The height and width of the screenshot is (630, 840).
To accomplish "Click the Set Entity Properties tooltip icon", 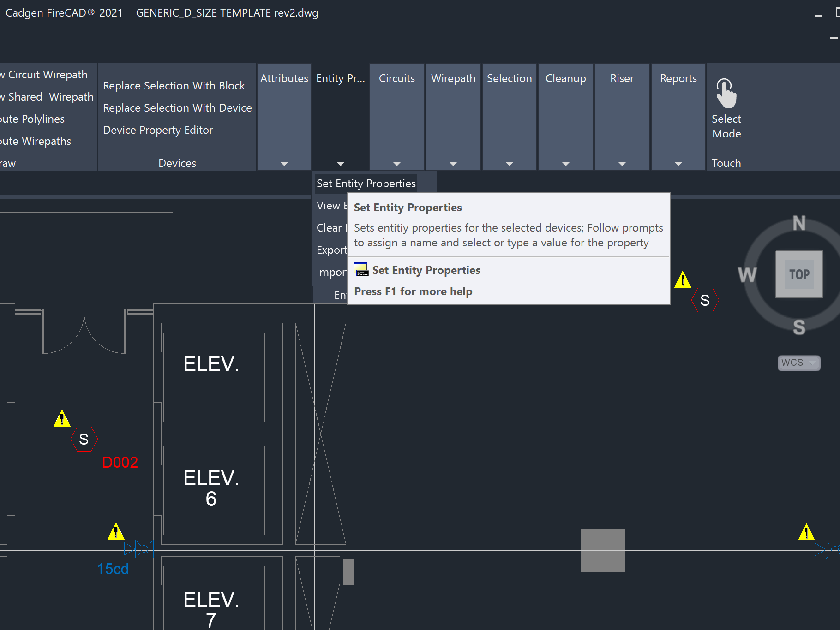I will (361, 269).
